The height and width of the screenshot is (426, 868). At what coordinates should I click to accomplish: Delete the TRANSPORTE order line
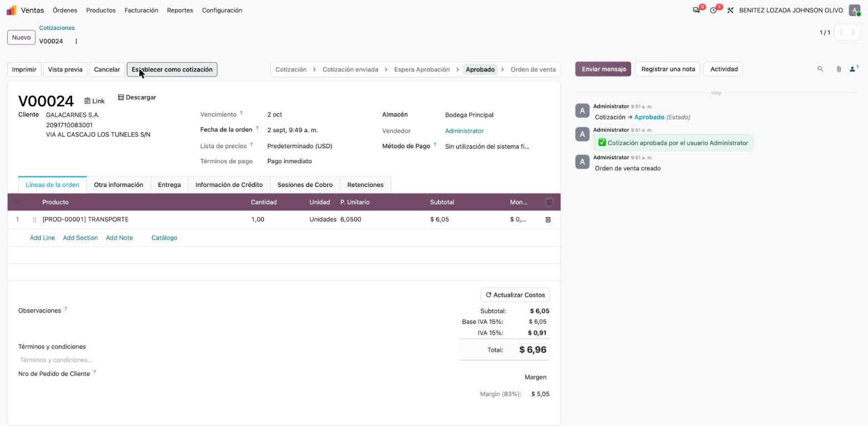tap(548, 220)
